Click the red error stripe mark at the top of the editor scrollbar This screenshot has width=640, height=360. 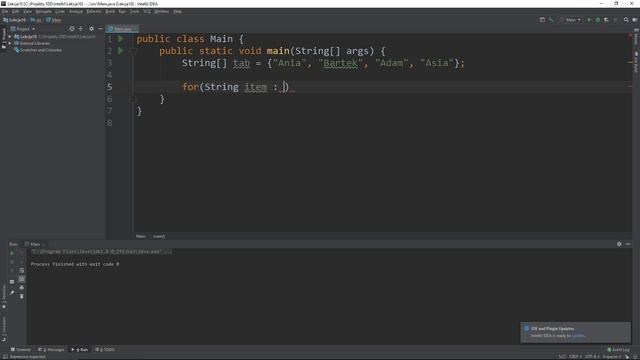tap(630, 35)
